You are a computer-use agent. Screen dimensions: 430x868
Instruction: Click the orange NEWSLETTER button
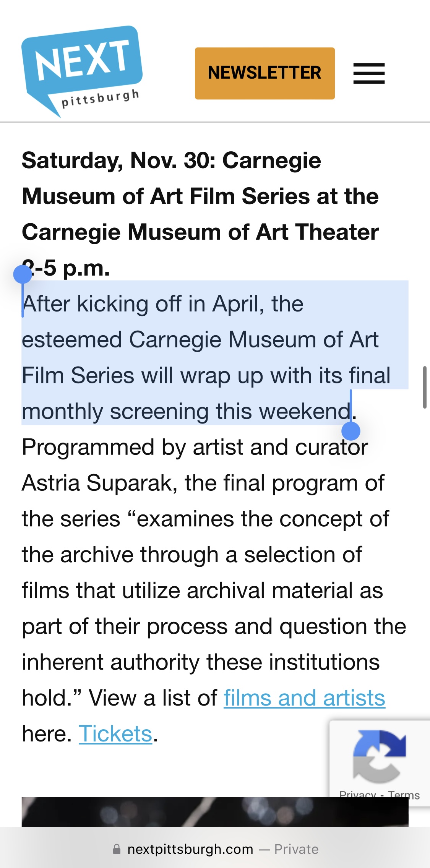point(264,73)
